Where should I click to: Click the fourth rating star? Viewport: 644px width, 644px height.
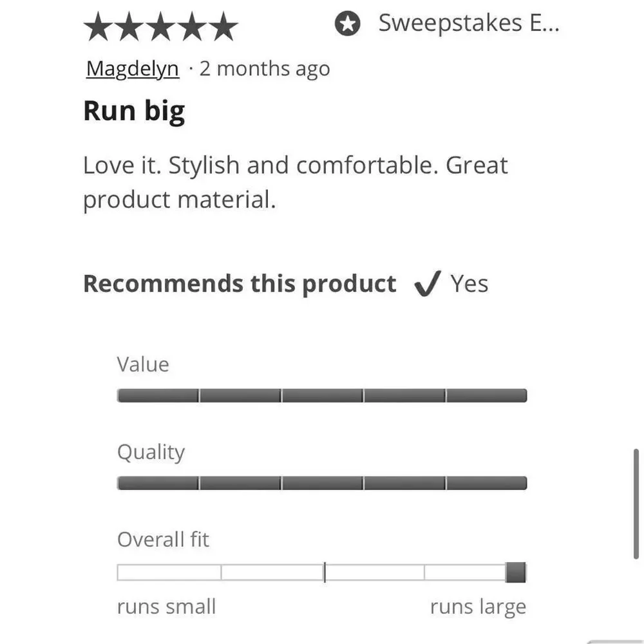pyautogui.click(x=192, y=26)
